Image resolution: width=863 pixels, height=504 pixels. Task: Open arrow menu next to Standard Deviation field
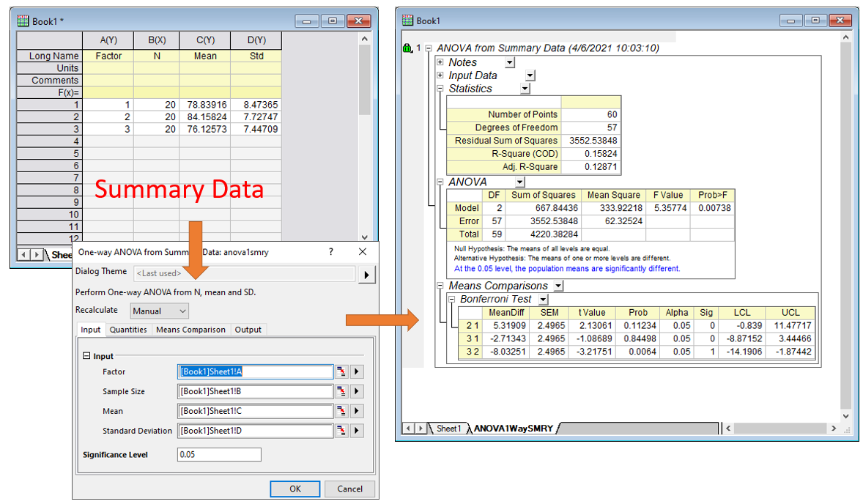(357, 431)
